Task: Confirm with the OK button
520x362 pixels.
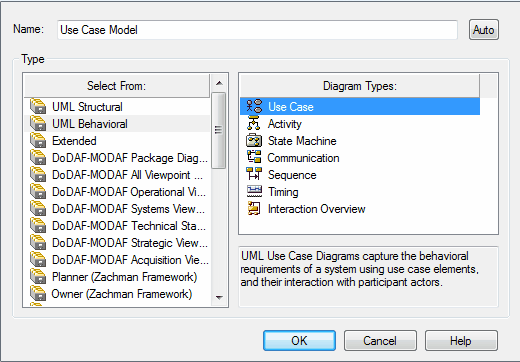Action: point(299,341)
